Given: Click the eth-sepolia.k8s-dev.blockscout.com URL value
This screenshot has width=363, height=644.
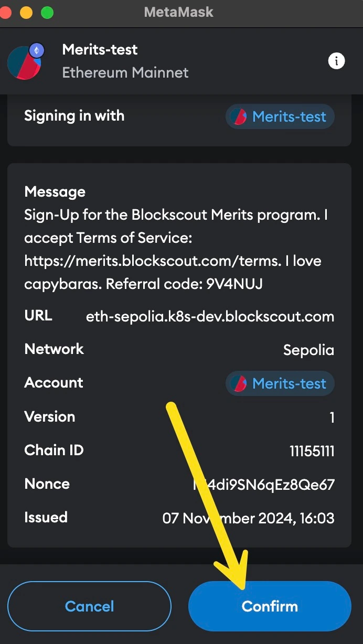Looking at the screenshot, I should [210, 316].
